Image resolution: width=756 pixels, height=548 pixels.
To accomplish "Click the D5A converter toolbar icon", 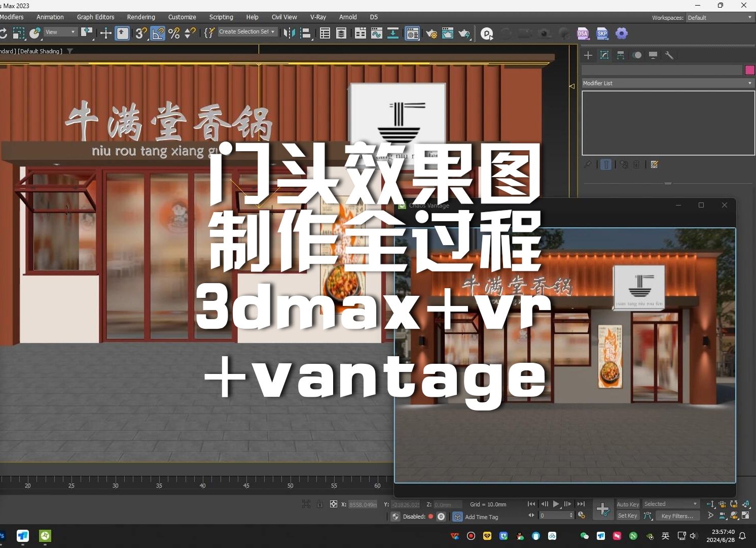I will click(583, 34).
